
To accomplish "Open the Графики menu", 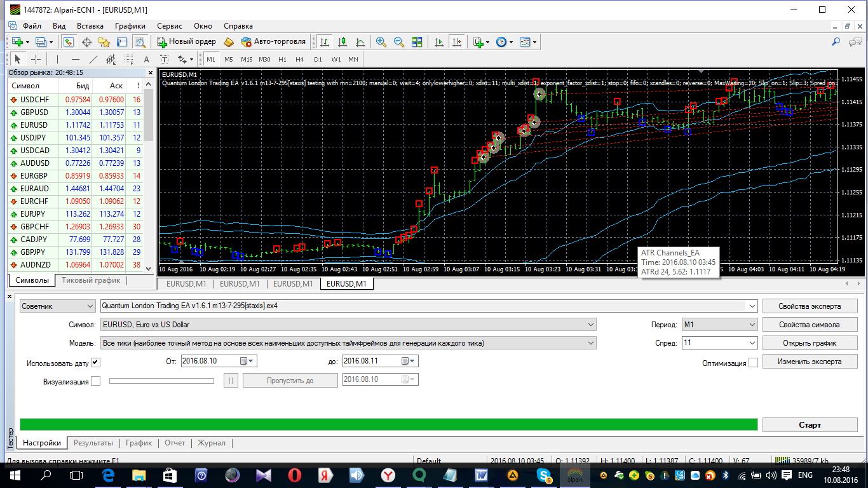I will coord(130,26).
